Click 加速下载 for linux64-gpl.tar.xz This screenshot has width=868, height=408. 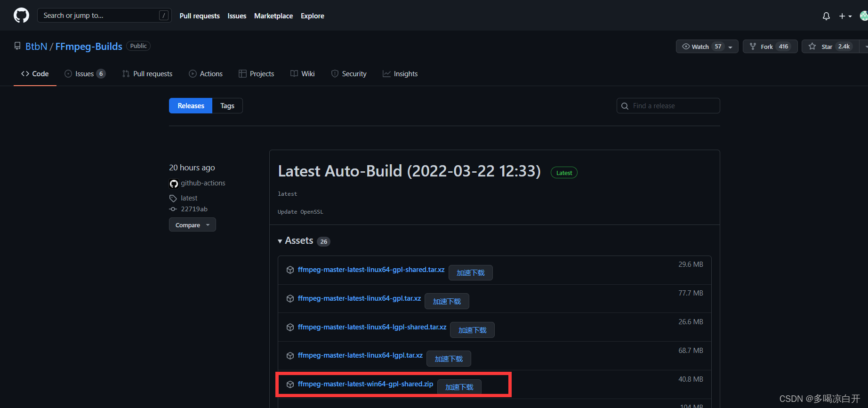click(447, 302)
